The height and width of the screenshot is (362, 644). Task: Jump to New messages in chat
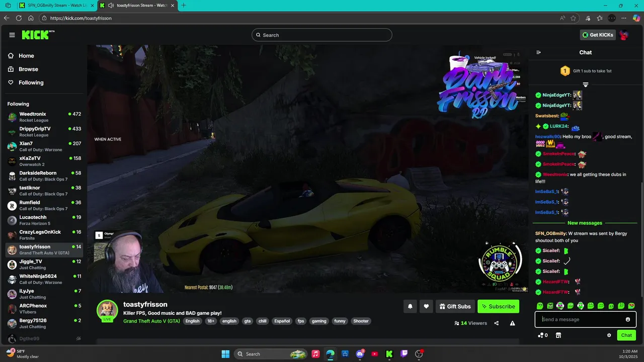[x=585, y=223]
